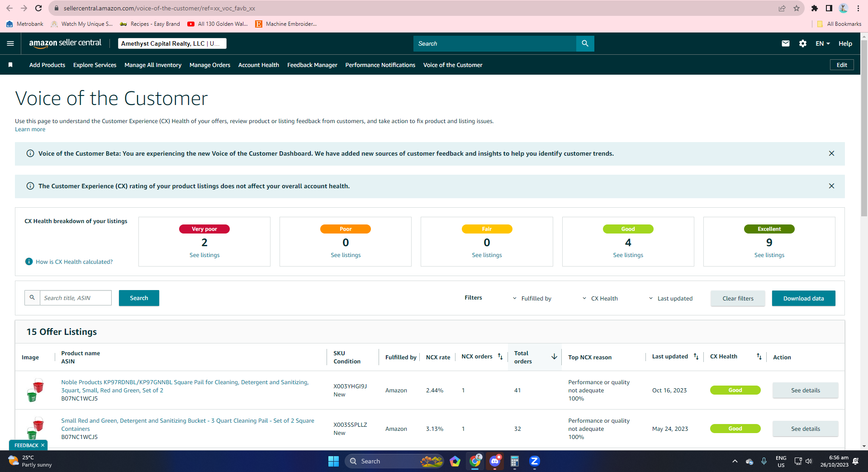The image size is (868, 472).
Task: Open Google Chrome in the taskbar
Action: click(475, 461)
